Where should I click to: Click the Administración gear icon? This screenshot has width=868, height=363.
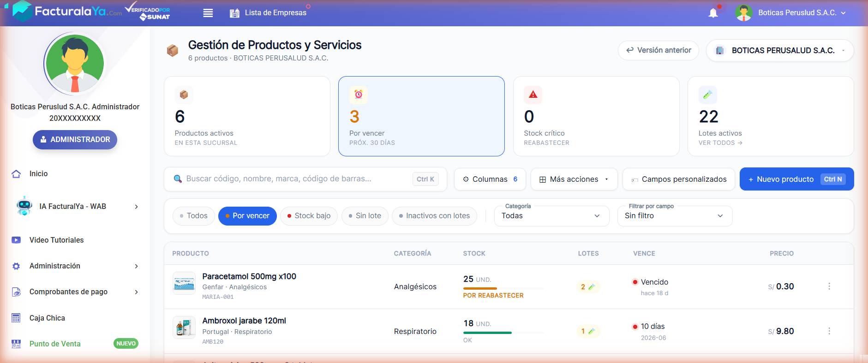(x=16, y=266)
